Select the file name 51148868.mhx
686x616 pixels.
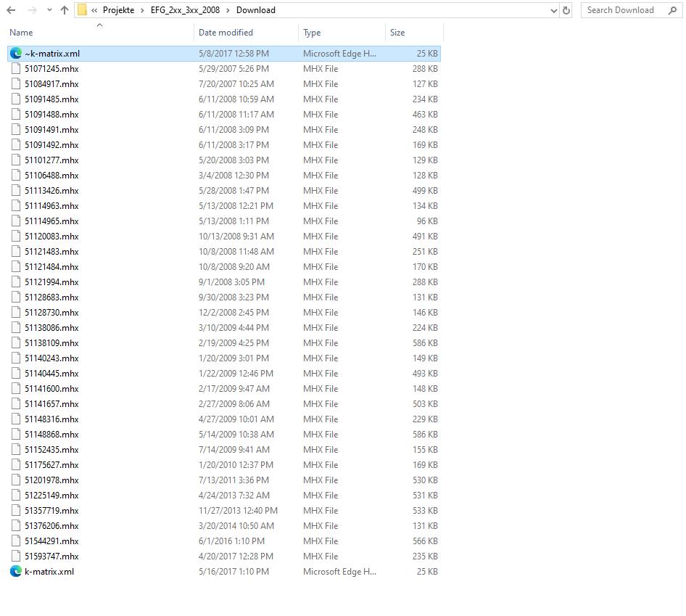click(x=51, y=435)
